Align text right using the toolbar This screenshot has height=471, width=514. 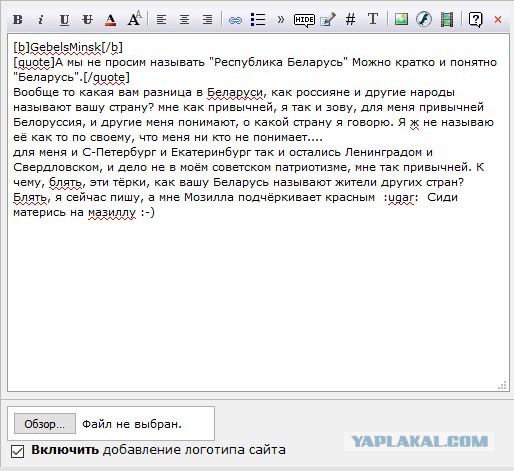point(207,20)
